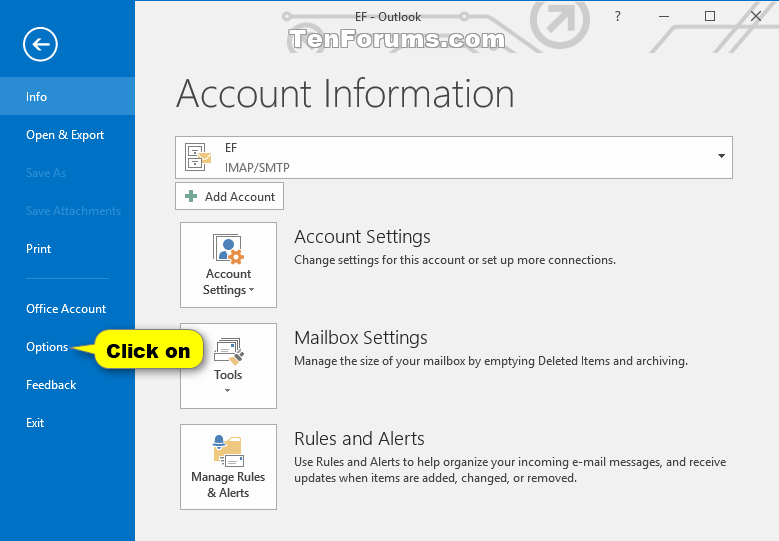Click 'Use Rules and Alerts to help' description
Screen dimensions: 779x541
coord(510,470)
